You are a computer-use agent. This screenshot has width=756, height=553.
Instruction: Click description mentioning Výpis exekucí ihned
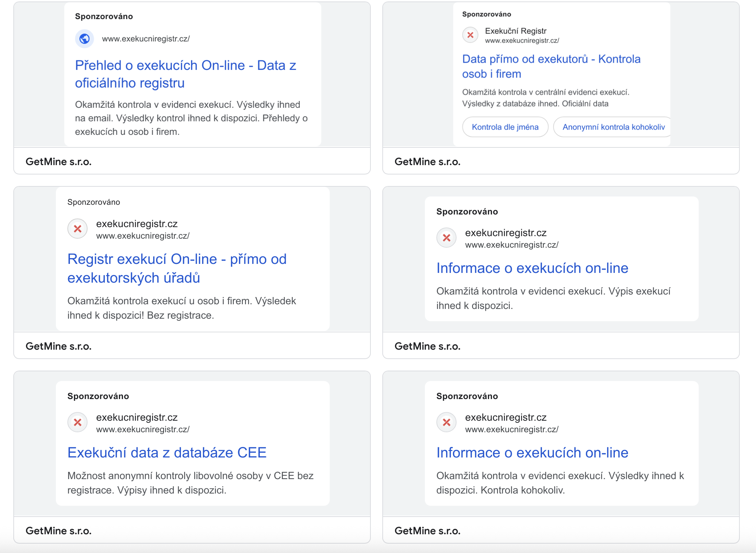pos(553,298)
